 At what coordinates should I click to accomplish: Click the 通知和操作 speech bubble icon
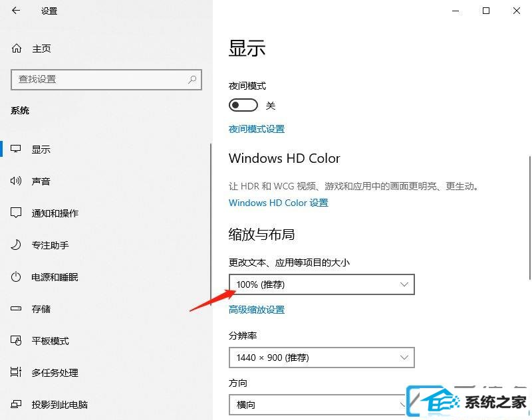(15, 213)
